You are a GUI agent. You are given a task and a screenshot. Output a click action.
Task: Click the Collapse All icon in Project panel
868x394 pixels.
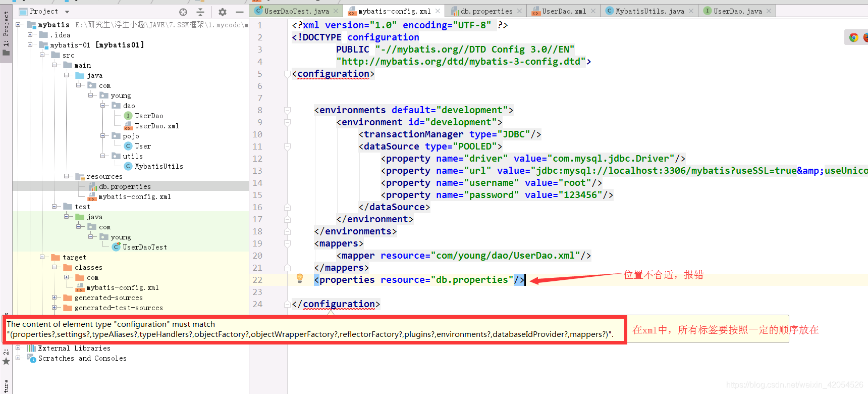tap(200, 12)
